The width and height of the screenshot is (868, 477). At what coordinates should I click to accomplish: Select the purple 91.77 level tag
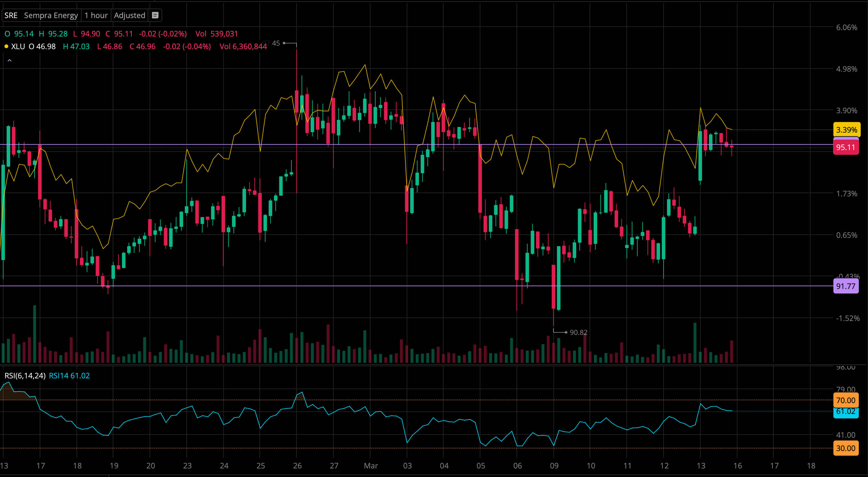[845, 286]
